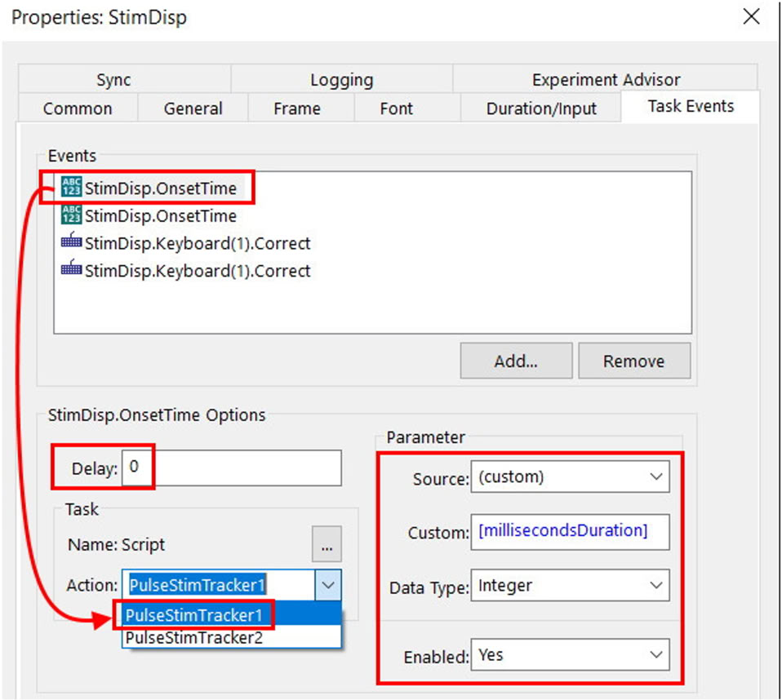This screenshot has width=782, height=700.
Task: Click second Keyboard(1).Correct keyboard icon
Action: click(72, 271)
